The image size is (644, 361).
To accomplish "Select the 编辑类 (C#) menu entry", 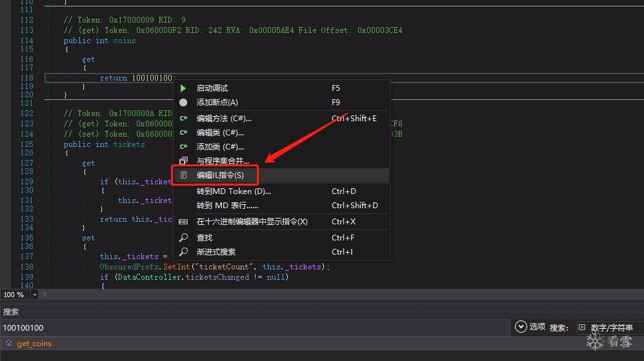I will click(x=220, y=133).
